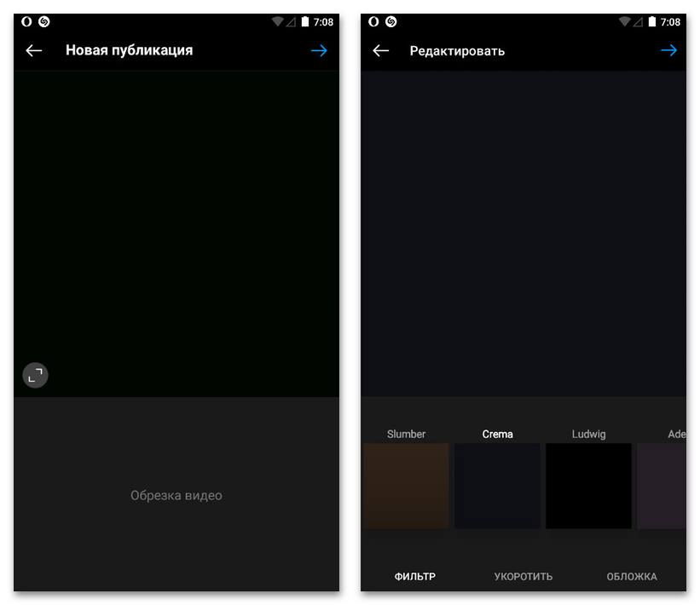The height and width of the screenshot is (605, 700).
Task: Choose the partially visible Aden filter thumbnail
Action: tap(662, 486)
